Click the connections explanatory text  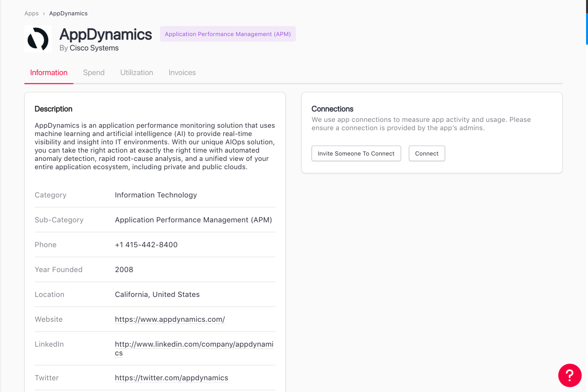pos(421,124)
